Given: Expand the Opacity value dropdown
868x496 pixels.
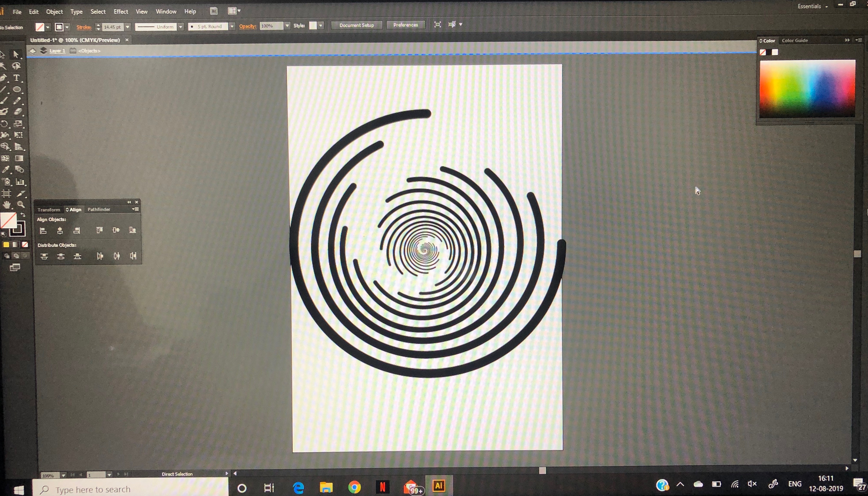Looking at the screenshot, I should 287,26.
